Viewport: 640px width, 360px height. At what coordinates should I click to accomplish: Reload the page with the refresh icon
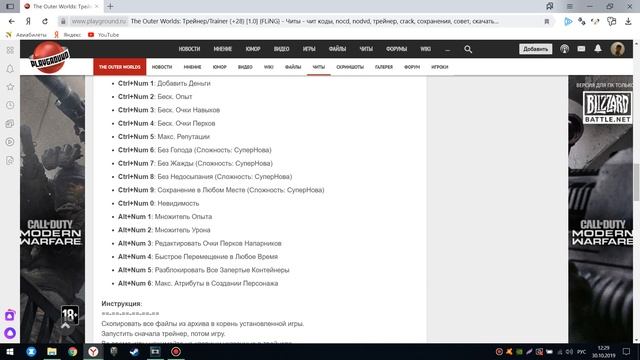45,21
